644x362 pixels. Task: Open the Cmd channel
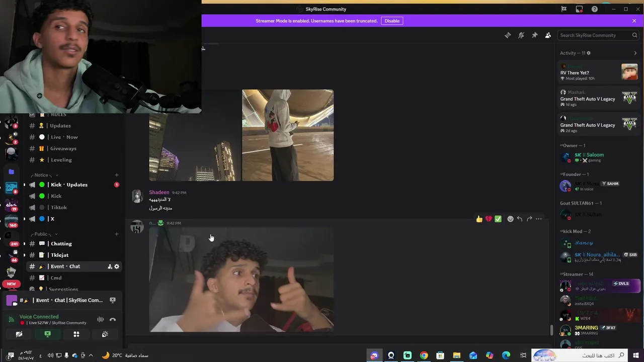[73, 278]
